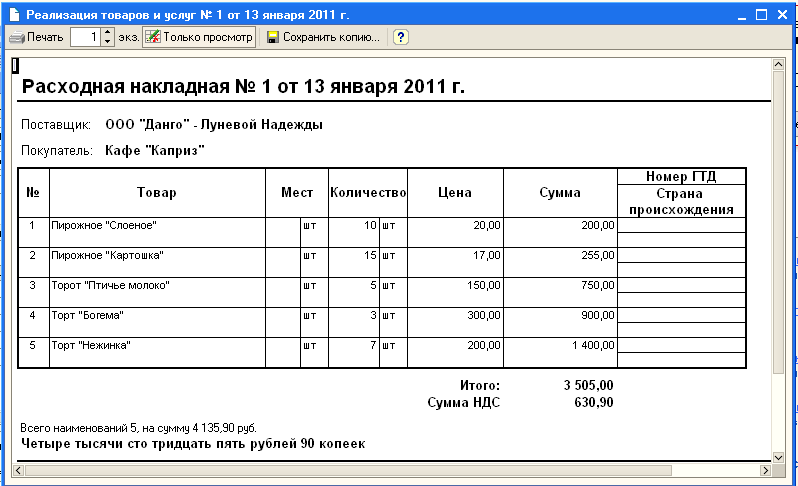Click price 300,00 cell
The height and width of the screenshot is (486, 798).
(x=455, y=323)
